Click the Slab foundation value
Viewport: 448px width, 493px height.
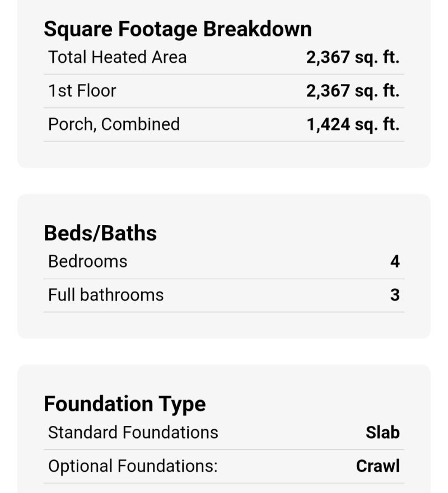click(x=382, y=433)
